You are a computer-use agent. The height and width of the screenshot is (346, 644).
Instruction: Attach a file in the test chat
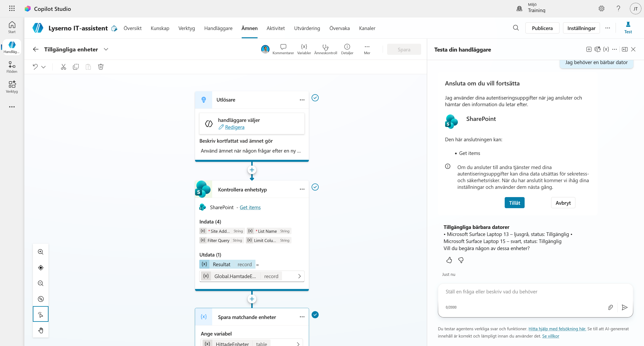coord(610,307)
